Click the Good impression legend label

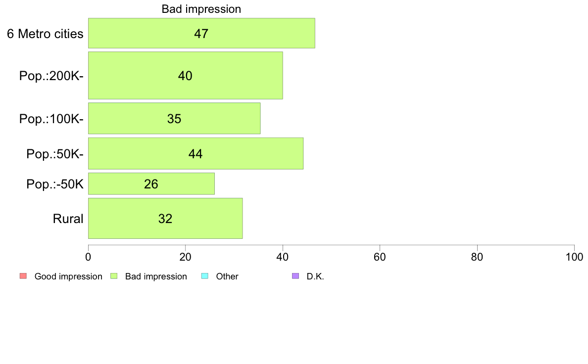click(x=68, y=276)
